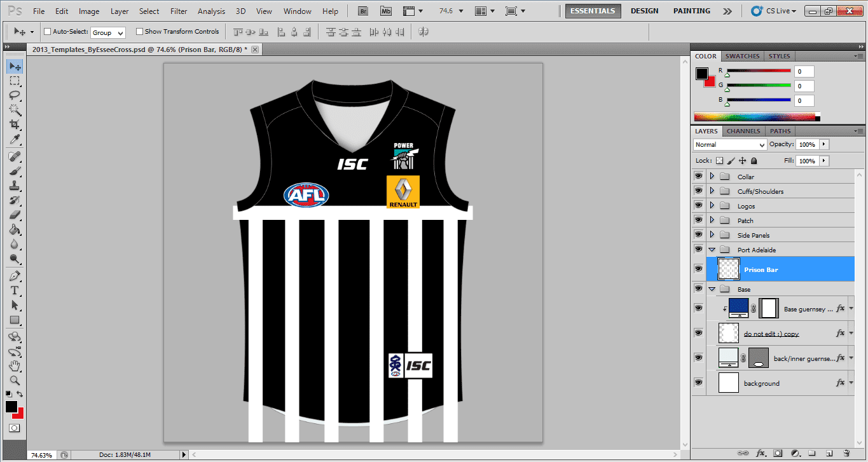Select the Lasso tool
This screenshot has height=462, width=868.
(x=14, y=95)
